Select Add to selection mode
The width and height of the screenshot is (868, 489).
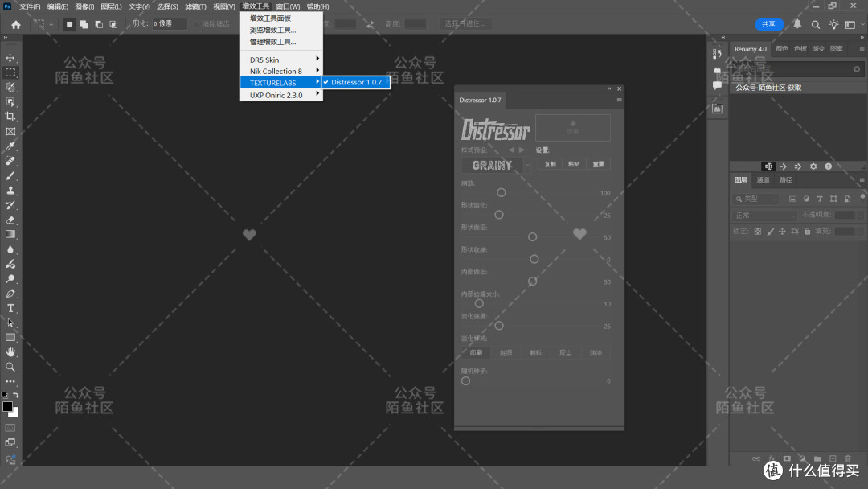click(84, 24)
